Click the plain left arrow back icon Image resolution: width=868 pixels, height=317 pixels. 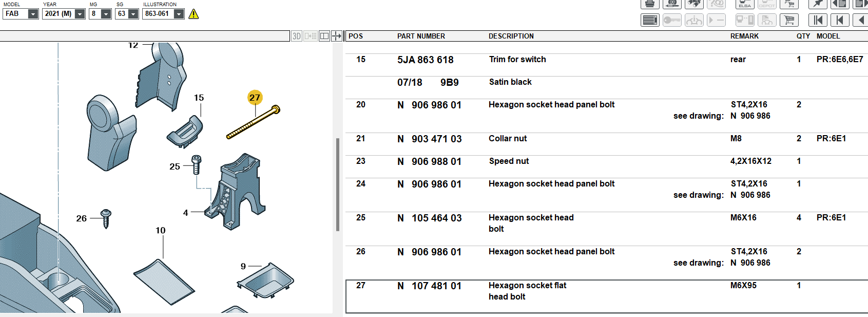click(x=861, y=20)
